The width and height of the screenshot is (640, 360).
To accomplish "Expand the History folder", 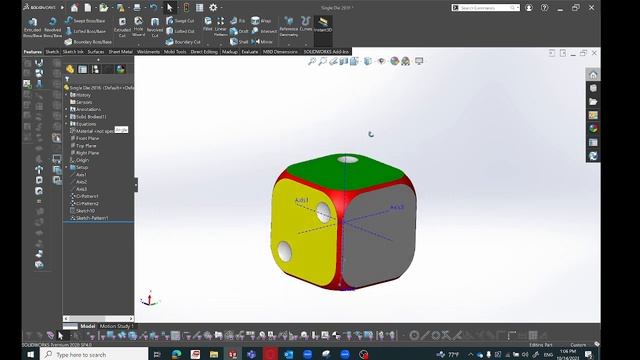I will coord(67,95).
